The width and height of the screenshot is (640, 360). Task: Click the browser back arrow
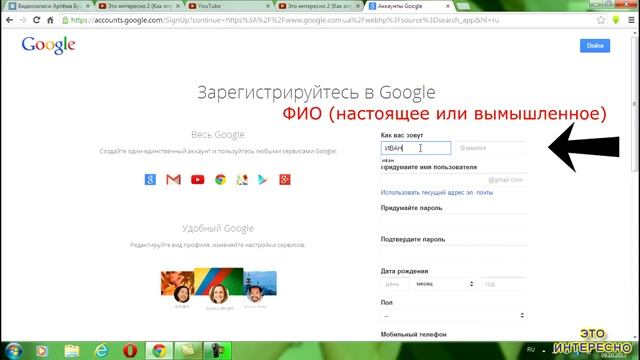[x=9, y=20]
